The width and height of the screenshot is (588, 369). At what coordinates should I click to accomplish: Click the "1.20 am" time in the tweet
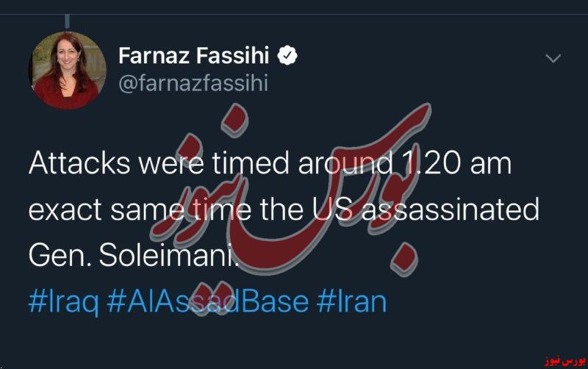[455, 163]
